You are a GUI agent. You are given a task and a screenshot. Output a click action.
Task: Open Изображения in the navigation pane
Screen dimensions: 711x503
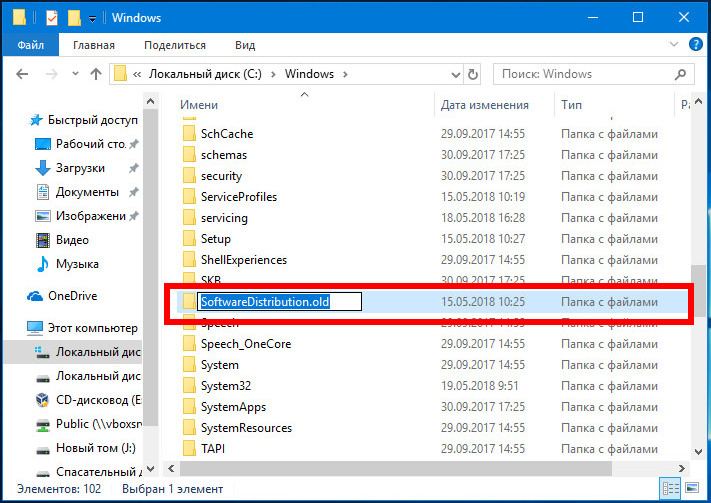(91, 216)
